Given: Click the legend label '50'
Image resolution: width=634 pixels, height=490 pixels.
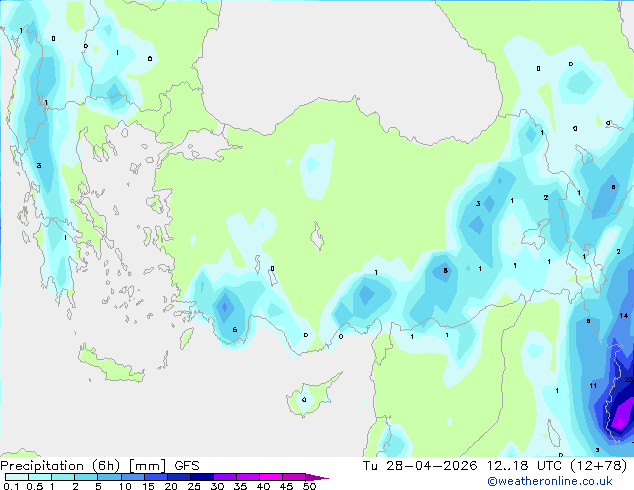Looking at the screenshot, I should (309, 486).
